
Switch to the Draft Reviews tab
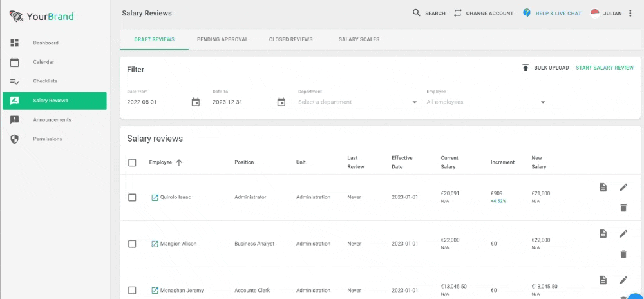(155, 39)
